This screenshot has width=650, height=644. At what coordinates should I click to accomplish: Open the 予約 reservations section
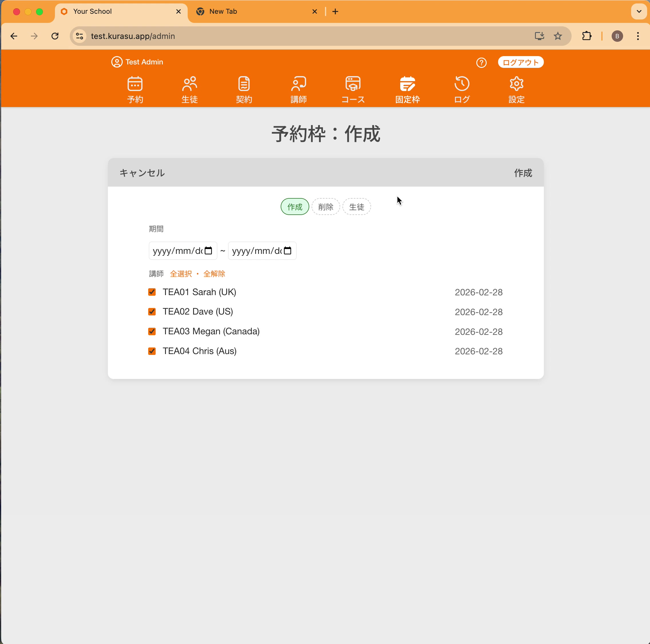click(135, 89)
